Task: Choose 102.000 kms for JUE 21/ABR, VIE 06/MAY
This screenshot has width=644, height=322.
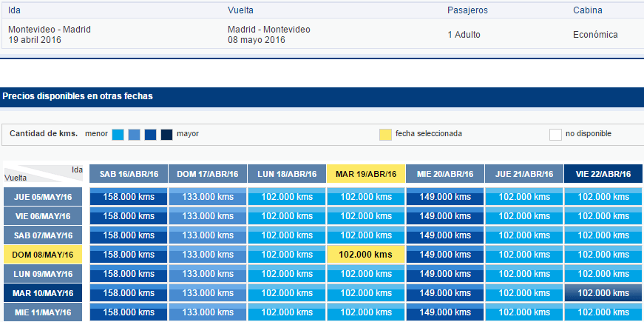Action: (524, 216)
